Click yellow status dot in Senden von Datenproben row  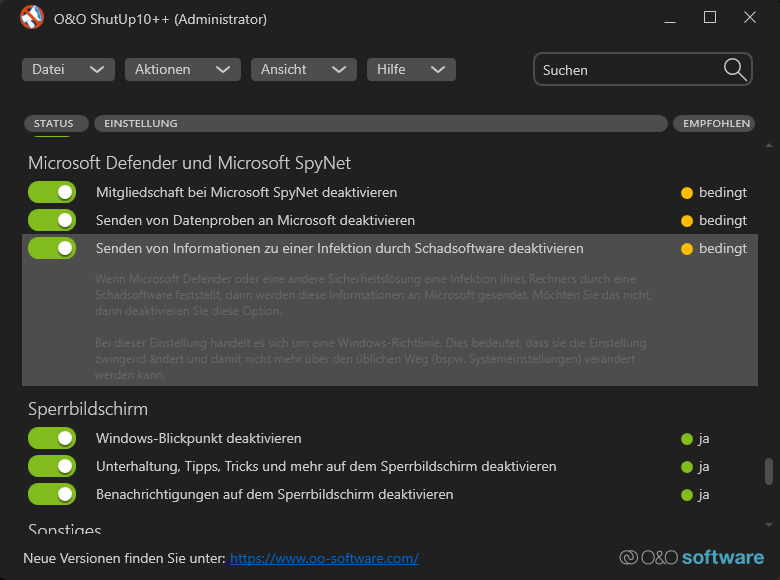tap(686, 221)
